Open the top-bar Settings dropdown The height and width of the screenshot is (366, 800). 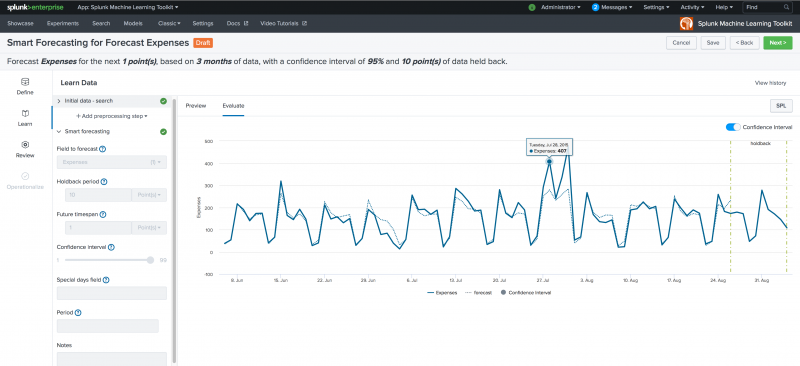coord(656,7)
